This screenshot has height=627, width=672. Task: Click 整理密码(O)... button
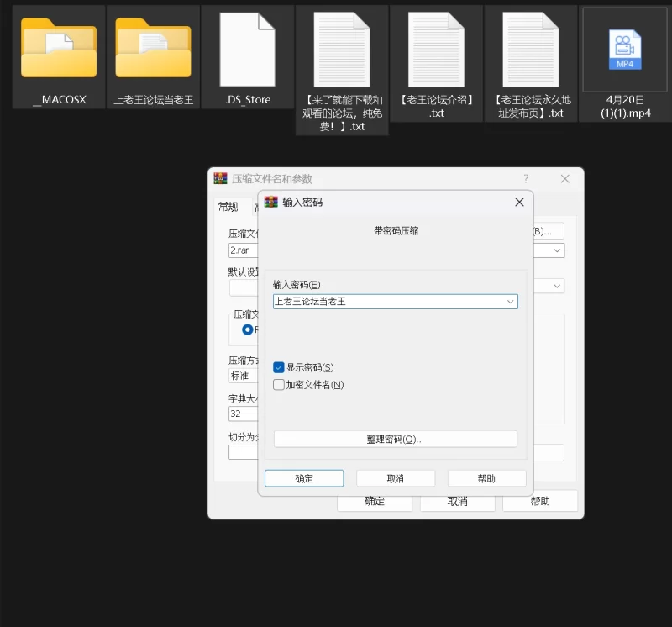[396, 440]
